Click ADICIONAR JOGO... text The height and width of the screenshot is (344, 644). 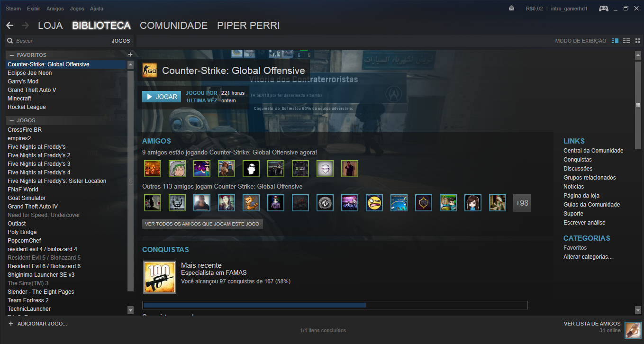coord(42,324)
